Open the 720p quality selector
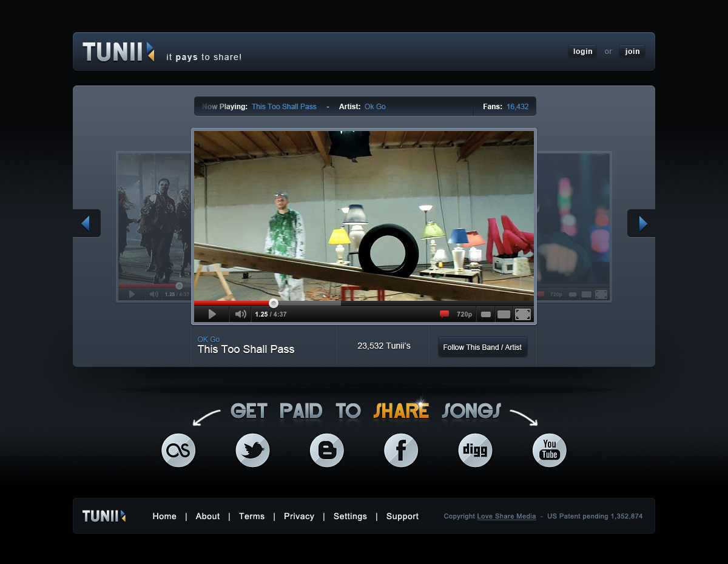The image size is (728, 564). [464, 314]
